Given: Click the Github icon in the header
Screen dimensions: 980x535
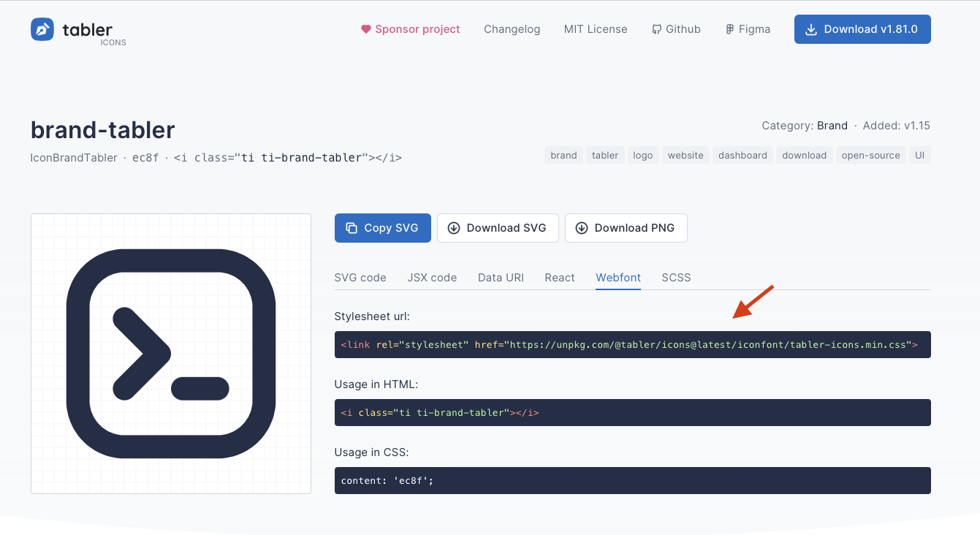Looking at the screenshot, I should [656, 29].
